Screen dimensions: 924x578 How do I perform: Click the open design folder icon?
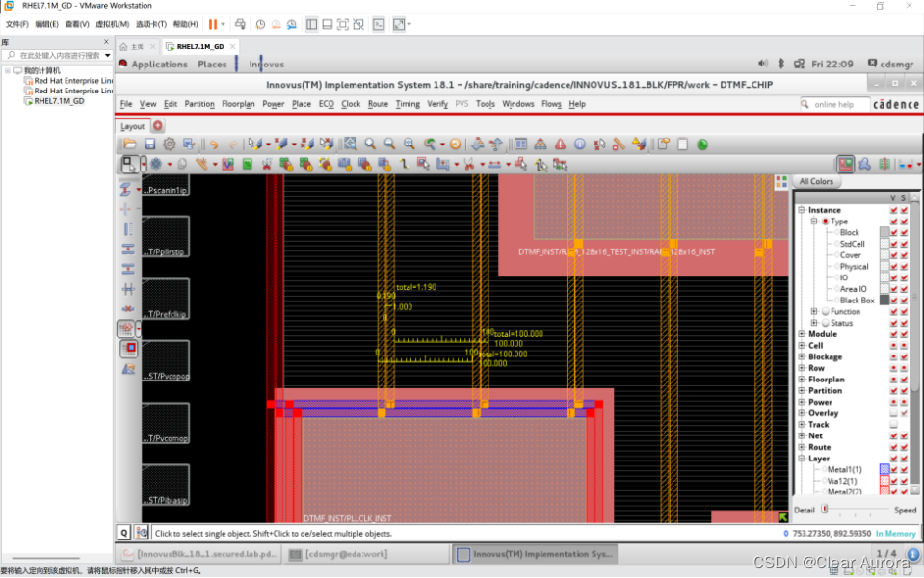[130, 144]
